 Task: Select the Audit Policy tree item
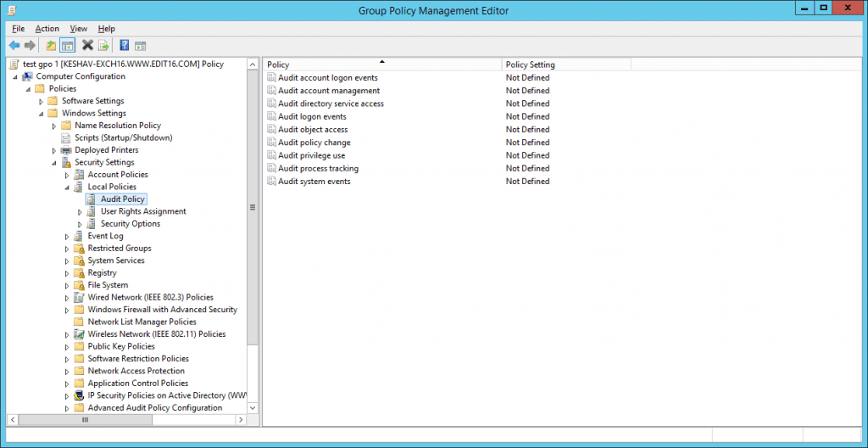[123, 199]
